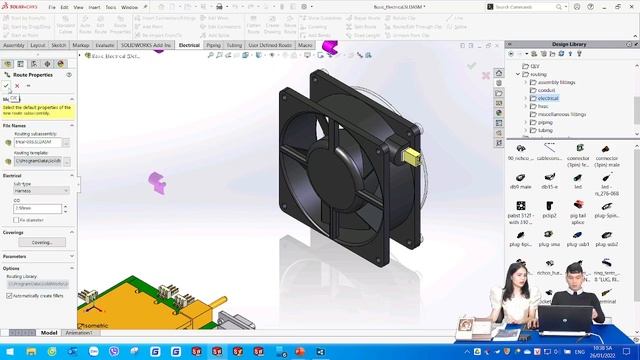Cancel the route with the viewport red X
This screenshot has height=360, width=640.
point(486,76)
